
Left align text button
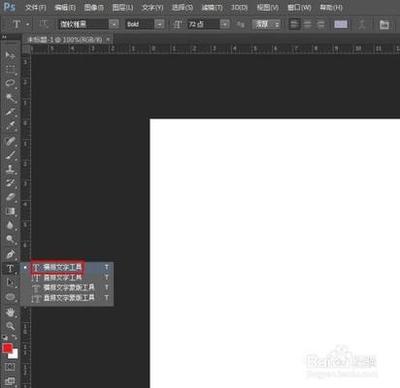tap(294, 24)
